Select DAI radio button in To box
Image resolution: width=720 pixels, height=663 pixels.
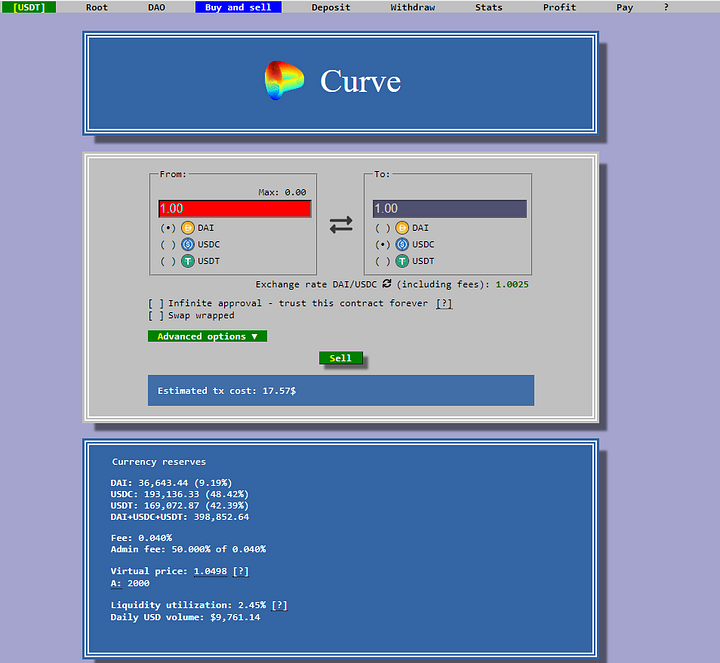click(382, 228)
